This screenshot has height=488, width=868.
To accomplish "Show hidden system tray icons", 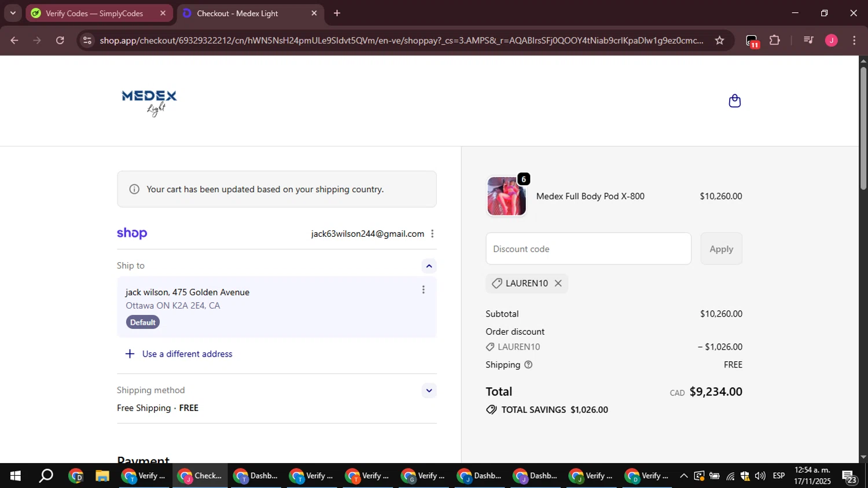I will click(683, 476).
